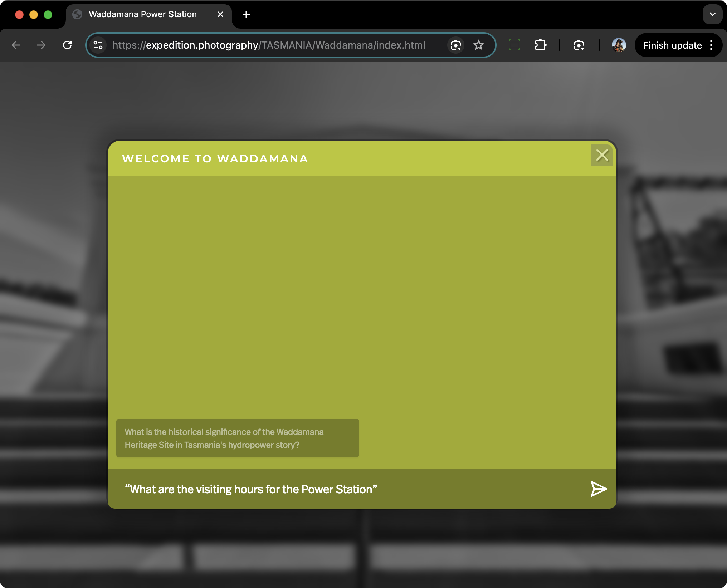Select suggested historical significance question
This screenshot has height=588, width=727.
(238, 438)
